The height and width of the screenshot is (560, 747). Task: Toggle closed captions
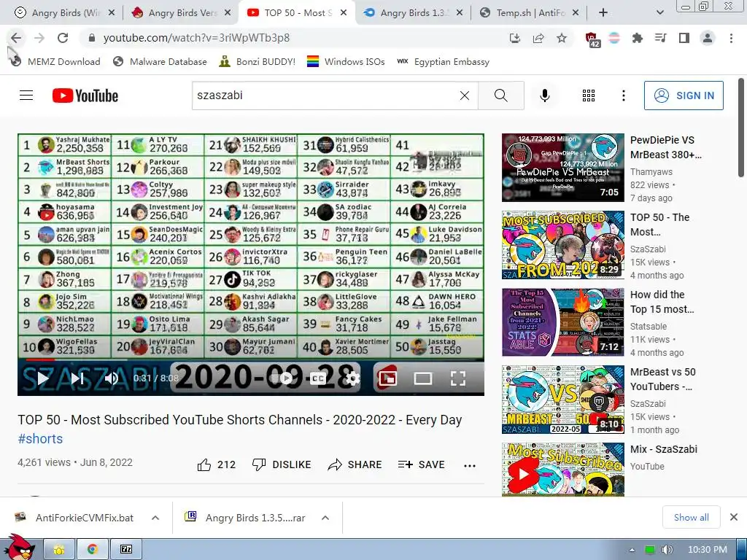[318, 378]
